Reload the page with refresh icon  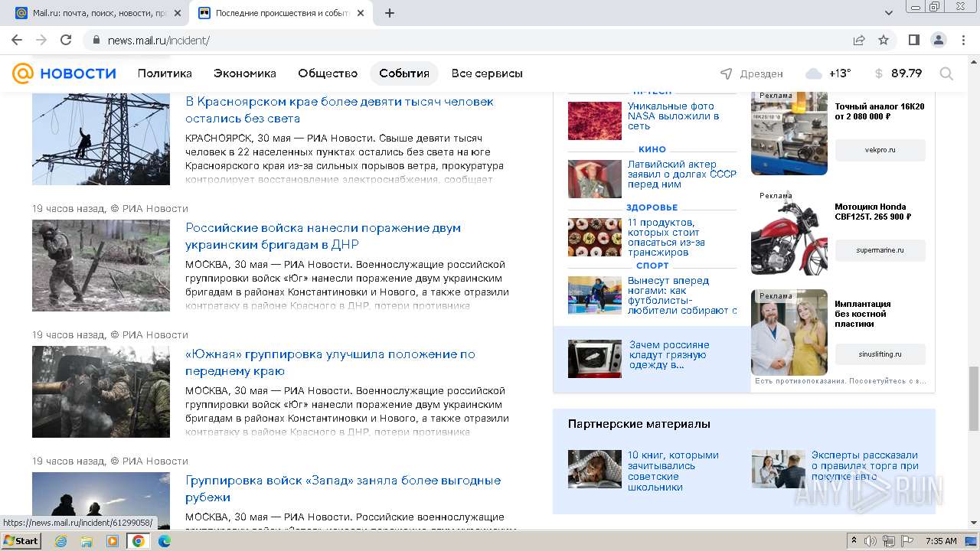66,40
